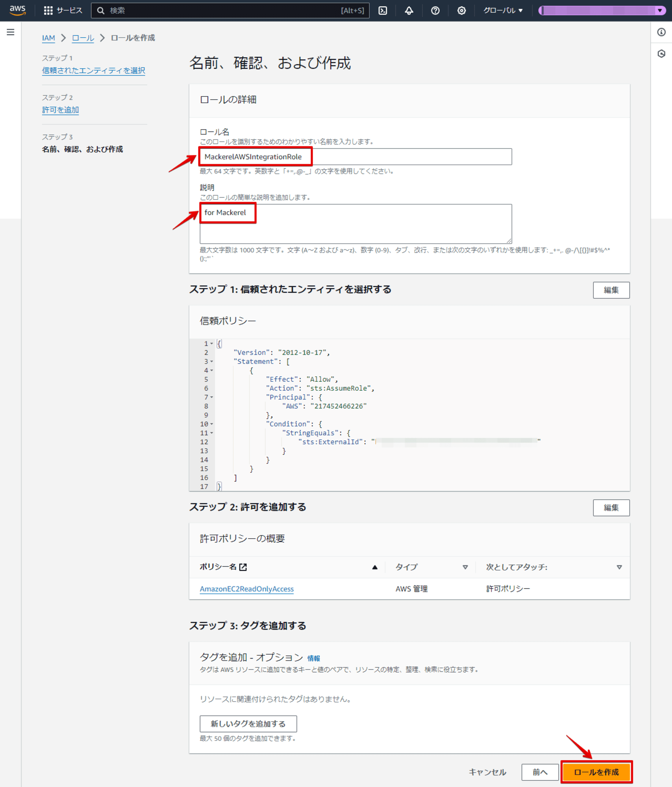Screen dimensions: 672x787
Task: Collapse the Statement fold arrow on line 3
Action: [x=212, y=361]
